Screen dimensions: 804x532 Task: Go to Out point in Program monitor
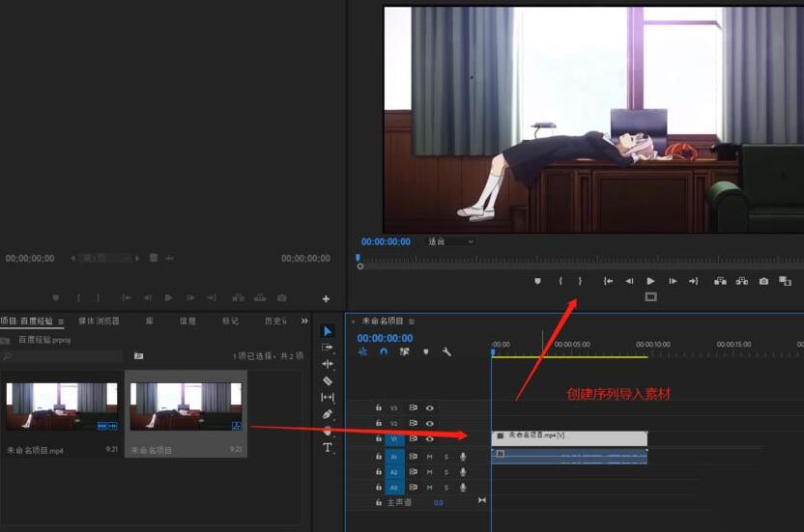(694, 281)
